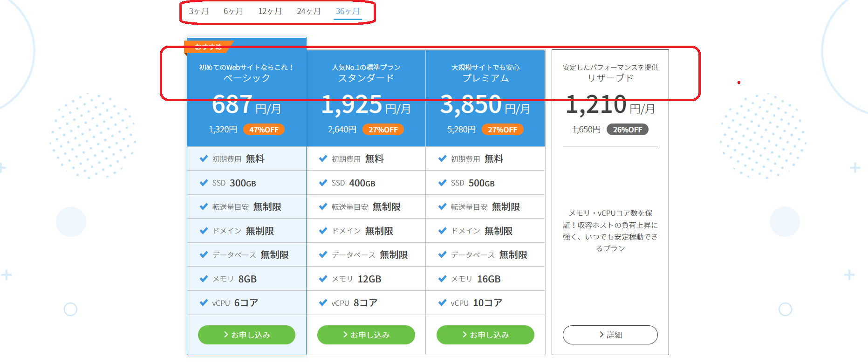Click the 1,210 円/月 price
The height and width of the screenshot is (364, 868).
(x=610, y=104)
